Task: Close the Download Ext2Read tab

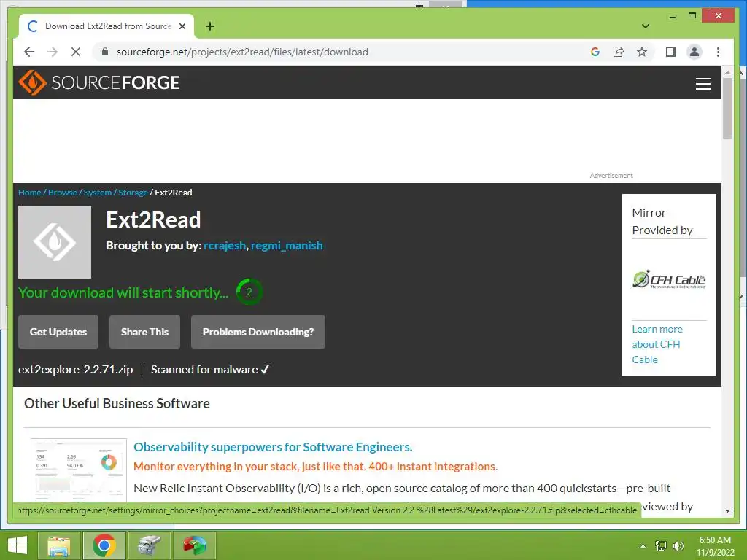Action: (182, 26)
